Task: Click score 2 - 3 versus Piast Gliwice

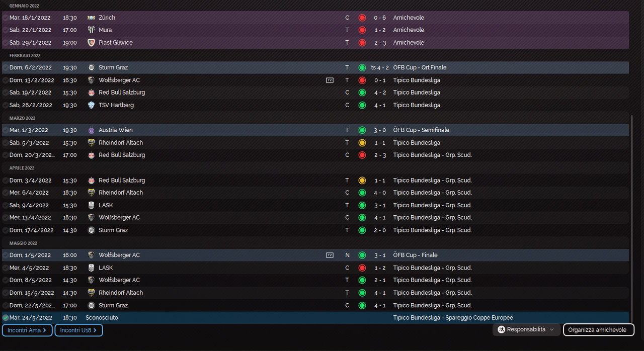Action: point(380,43)
